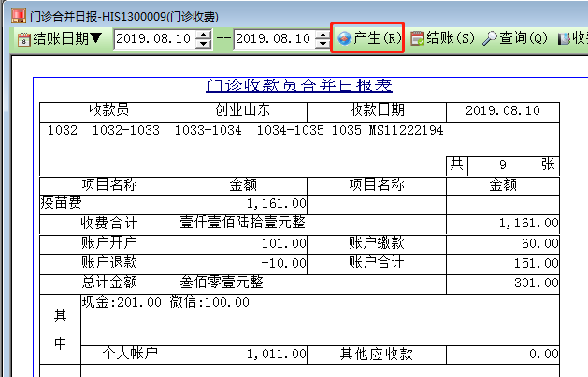Select the 个人帐户 amount 1,011.00

[277, 354]
